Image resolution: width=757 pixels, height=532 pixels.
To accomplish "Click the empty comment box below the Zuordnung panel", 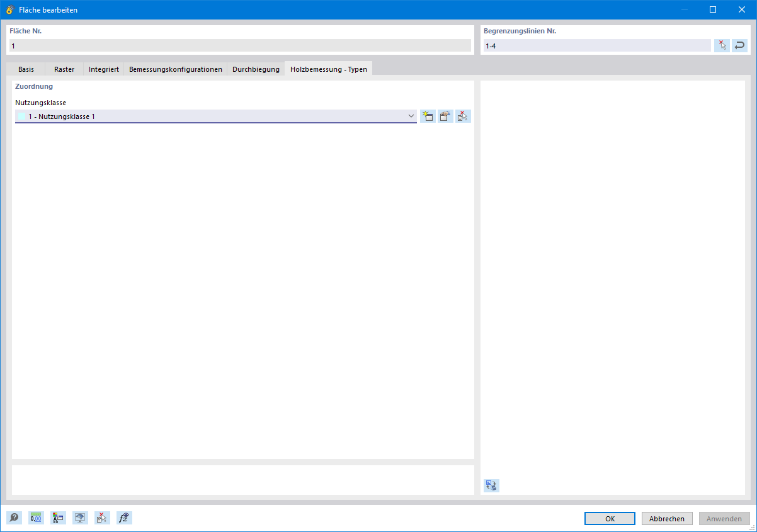I will [243, 480].
